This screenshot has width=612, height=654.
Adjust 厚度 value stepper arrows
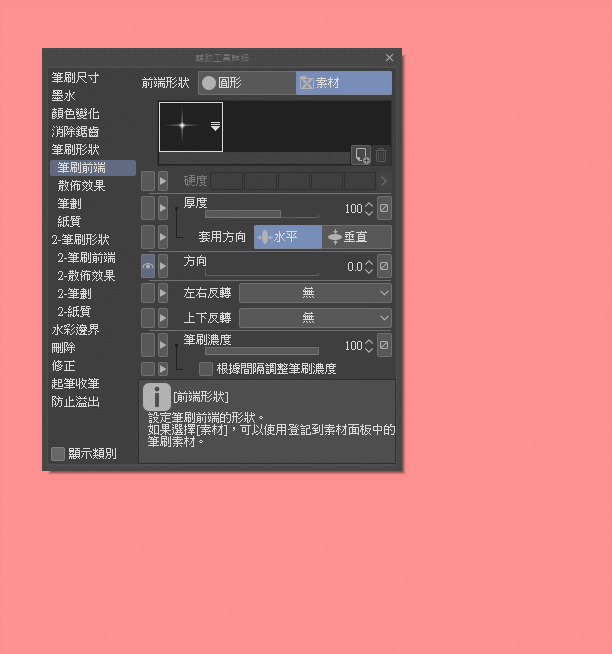369,209
